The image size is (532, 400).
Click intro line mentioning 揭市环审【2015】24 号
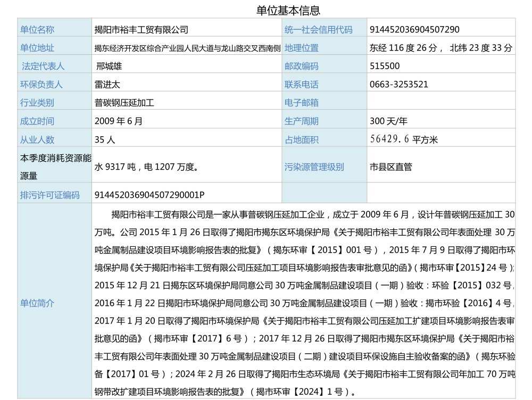tap(305, 268)
